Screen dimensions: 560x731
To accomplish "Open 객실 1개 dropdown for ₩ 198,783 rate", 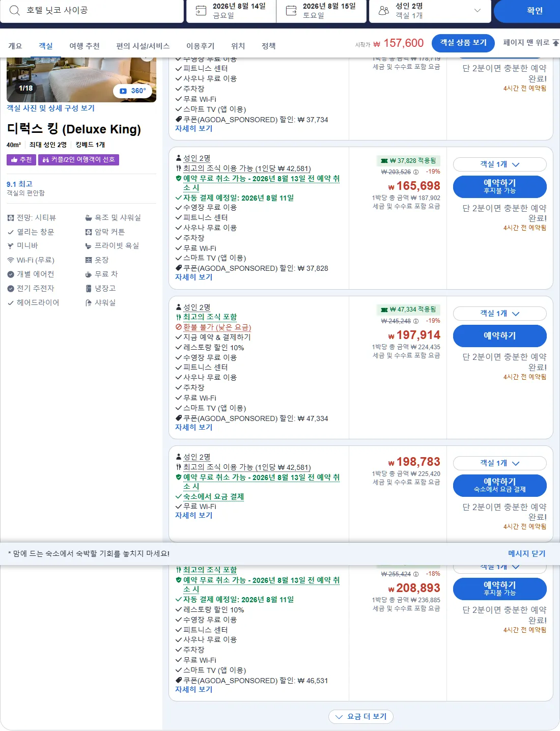I will (500, 463).
